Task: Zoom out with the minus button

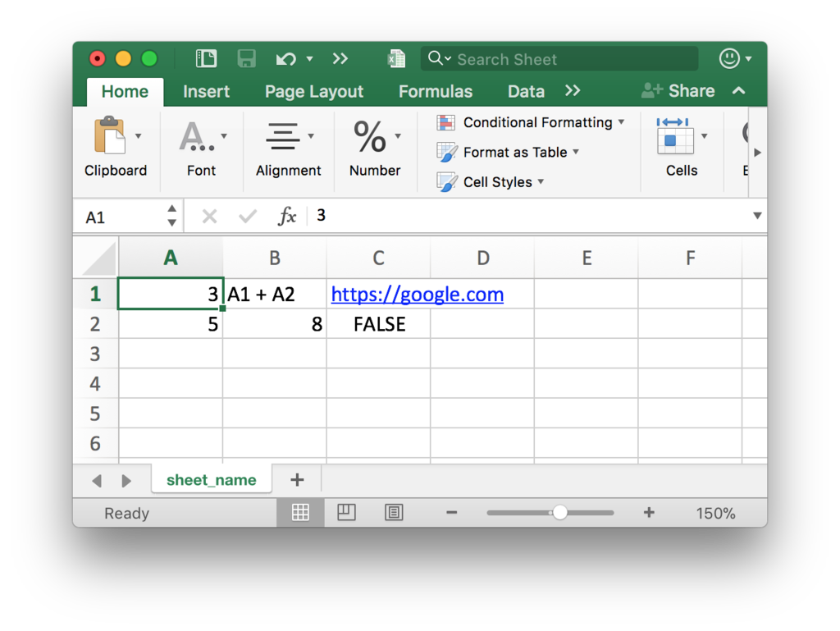Action: (452, 513)
